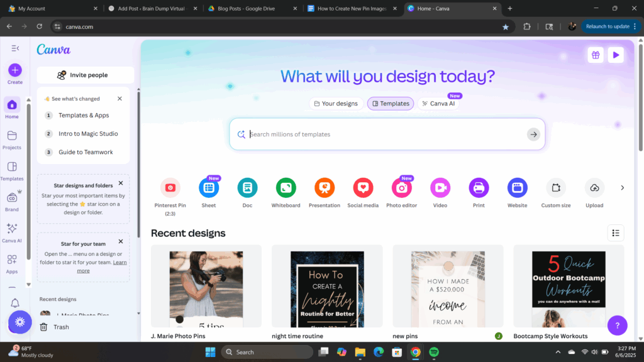Click the purple snowflake assistant button
This screenshot has height=362, width=644.
(19, 322)
